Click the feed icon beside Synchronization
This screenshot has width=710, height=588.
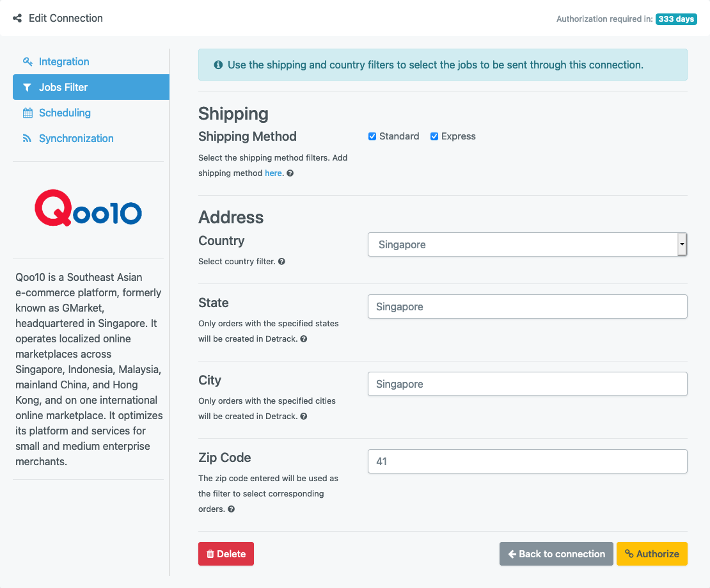click(x=28, y=138)
